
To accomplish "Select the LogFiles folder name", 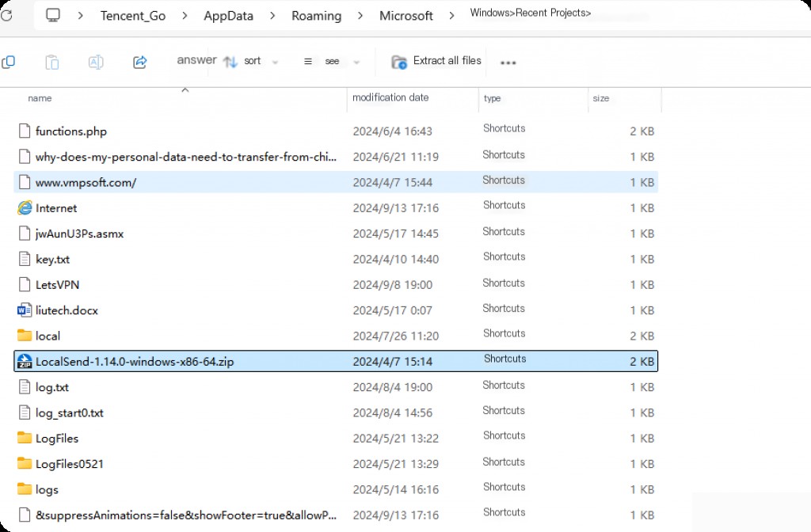I will (57, 439).
